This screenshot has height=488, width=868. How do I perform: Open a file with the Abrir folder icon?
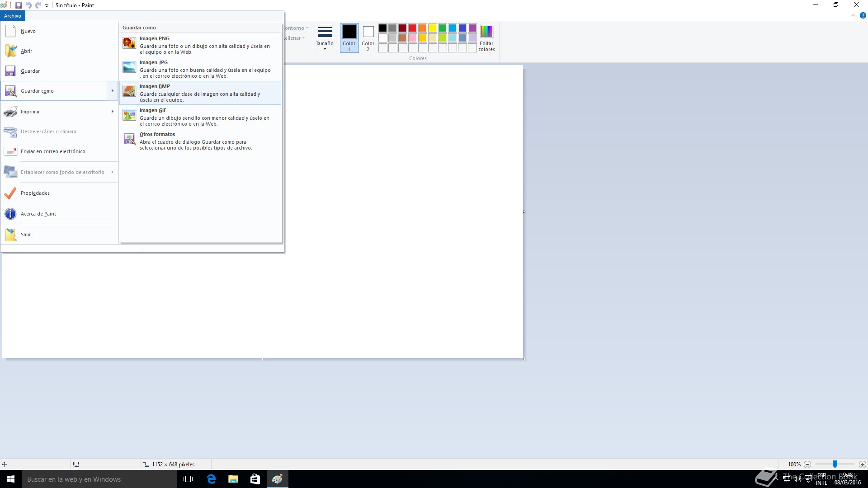[x=10, y=51]
